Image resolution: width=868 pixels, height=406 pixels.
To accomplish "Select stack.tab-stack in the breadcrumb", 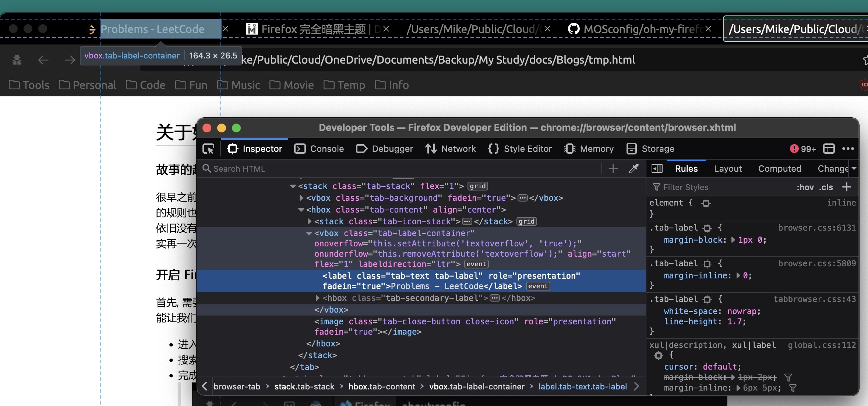I will [304, 387].
